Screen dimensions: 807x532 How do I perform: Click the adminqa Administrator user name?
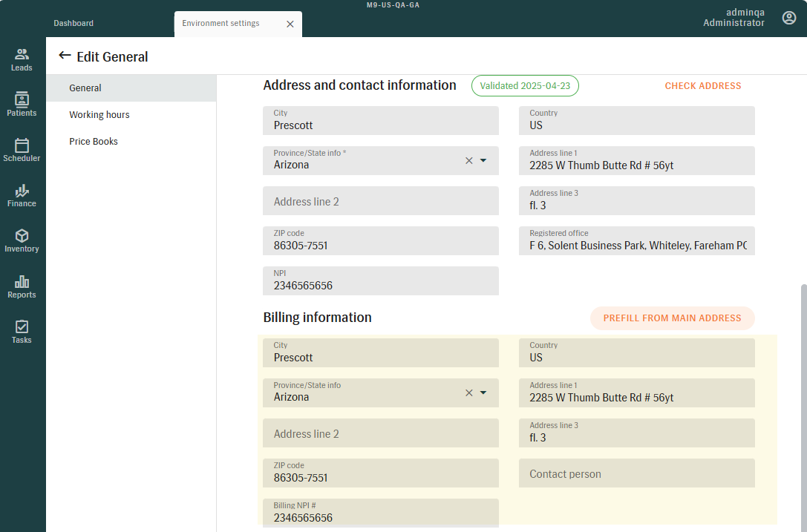734,18
